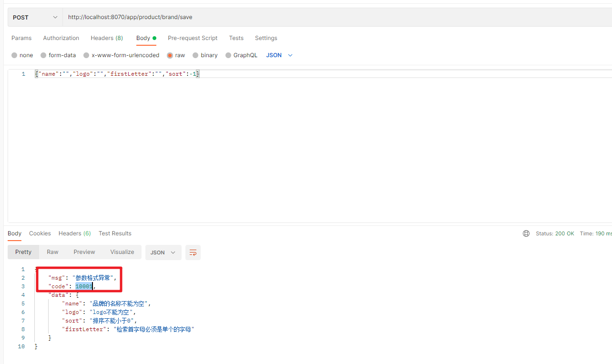Image resolution: width=612 pixels, height=364 pixels.
Task: Open the blue JSON body format dropdown
Action: click(279, 55)
